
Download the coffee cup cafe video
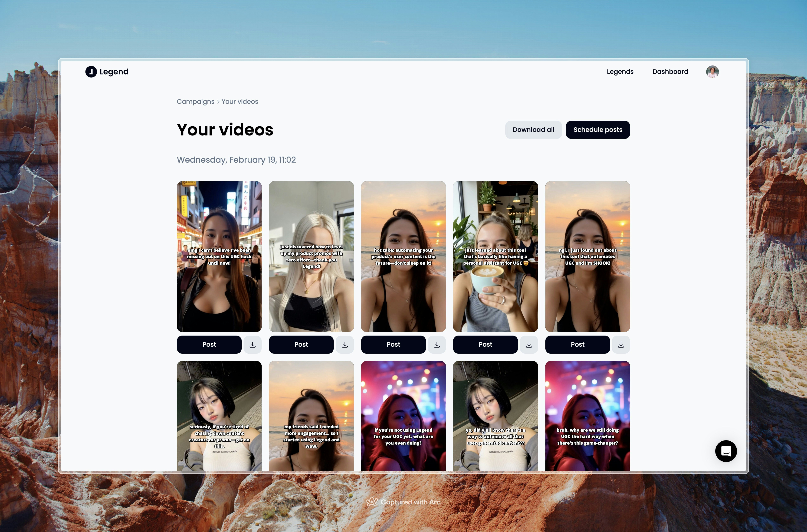point(529,344)
